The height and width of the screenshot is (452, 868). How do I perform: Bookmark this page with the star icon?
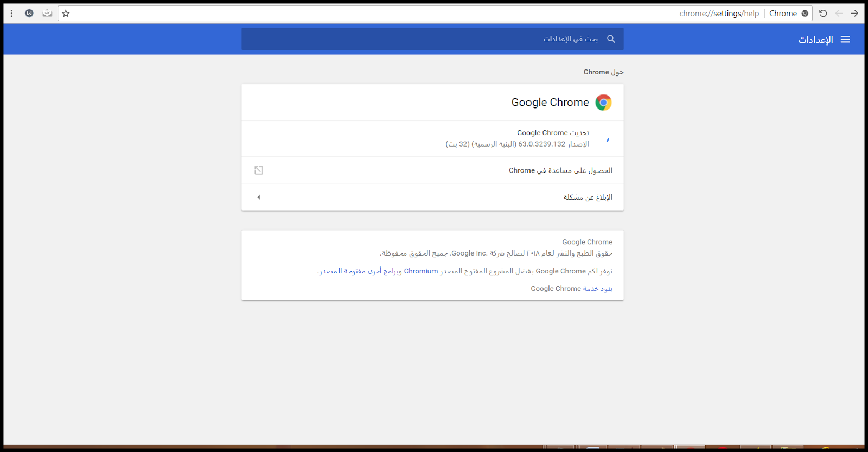(x=66, y=14)
